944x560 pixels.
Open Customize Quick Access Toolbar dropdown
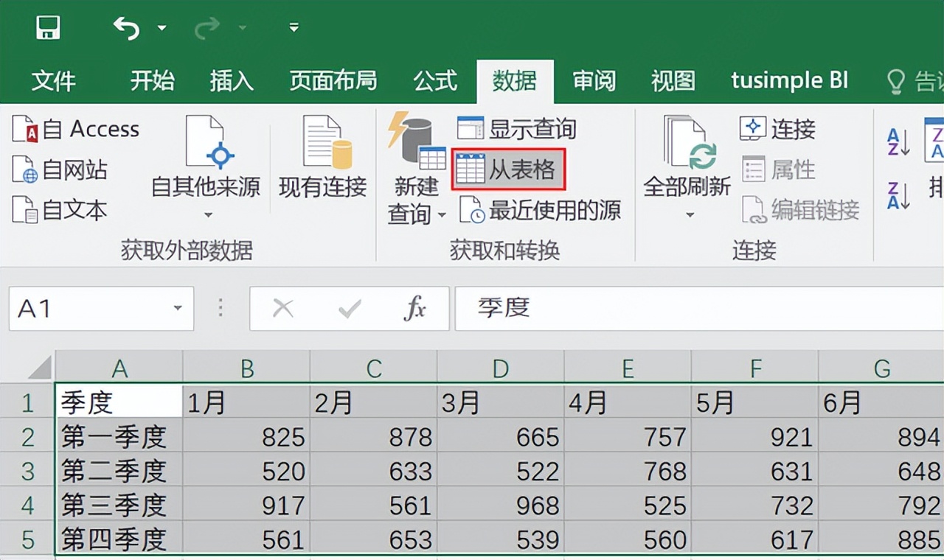(x=294, y=28)
